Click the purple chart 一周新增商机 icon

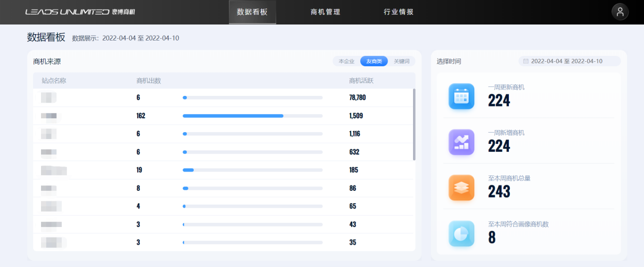pos(461,142)
